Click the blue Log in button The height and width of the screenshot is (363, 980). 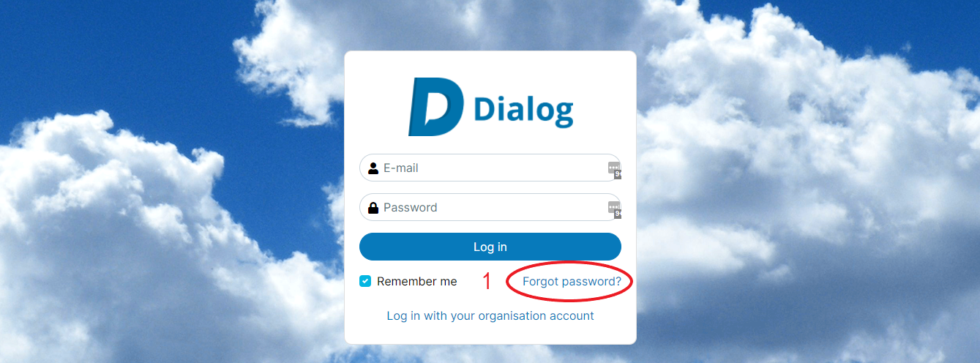pyautogui.click(x=490, y=247)
